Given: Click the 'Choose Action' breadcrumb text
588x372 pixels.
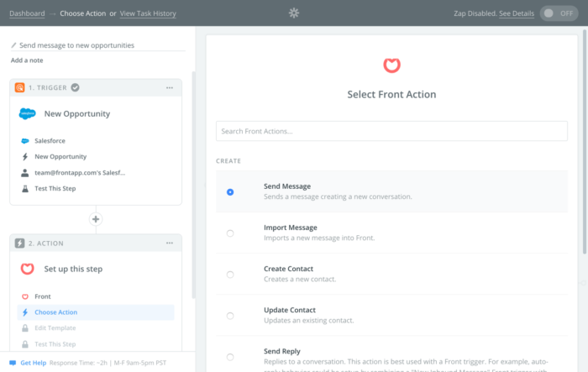Looking at the screenshot, I should point(83,13).
